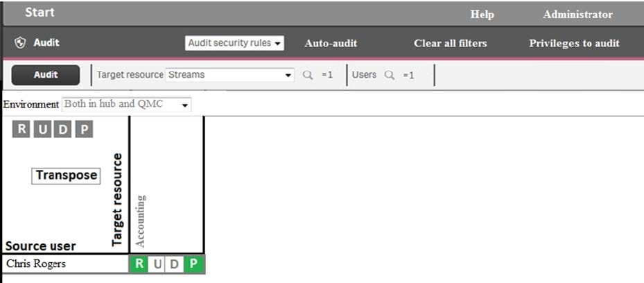Image resolution: width=644 pixels, height=283 pixels.
Task: Click Clear all filters
Action: pos(450,43)
